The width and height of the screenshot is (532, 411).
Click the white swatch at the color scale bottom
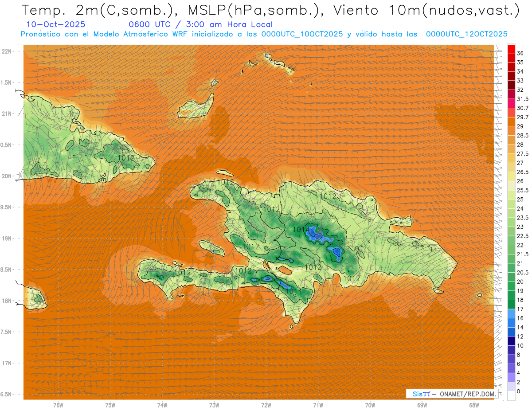point(511,395)
